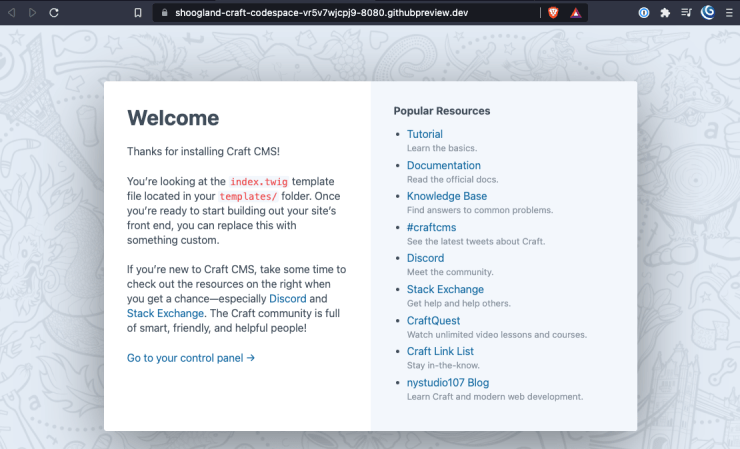Click the Popular Resources heading
This screenshot has height=449, width=740.
[442, 111]
